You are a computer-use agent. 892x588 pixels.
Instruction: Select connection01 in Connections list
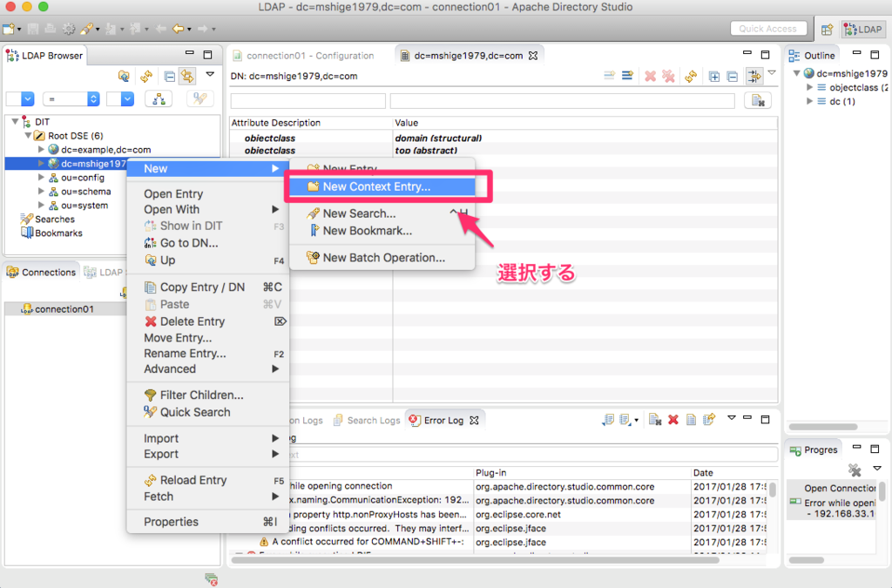click(x=64, y=308)
